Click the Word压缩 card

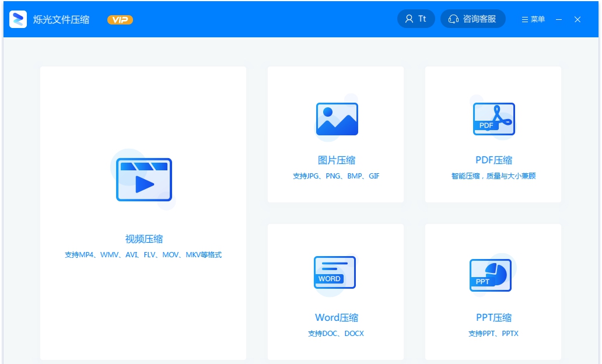click(336, 292)
